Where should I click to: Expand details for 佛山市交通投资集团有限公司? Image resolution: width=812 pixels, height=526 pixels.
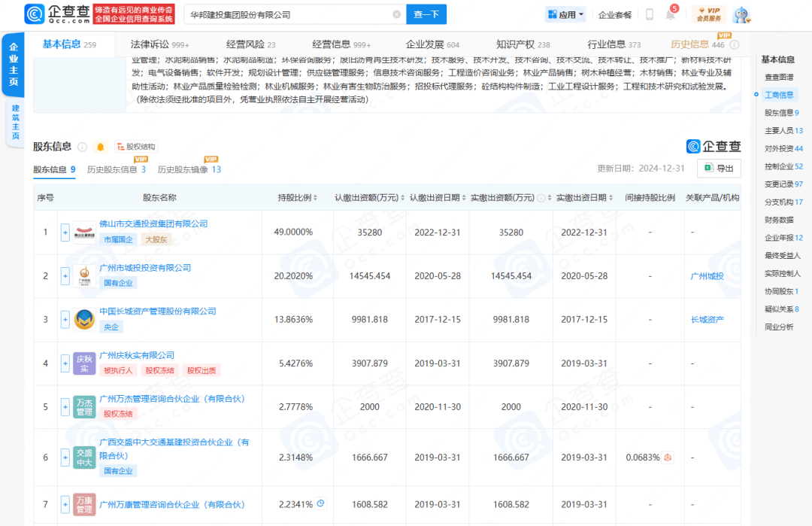pyautogui.click(x=65, y=232)
